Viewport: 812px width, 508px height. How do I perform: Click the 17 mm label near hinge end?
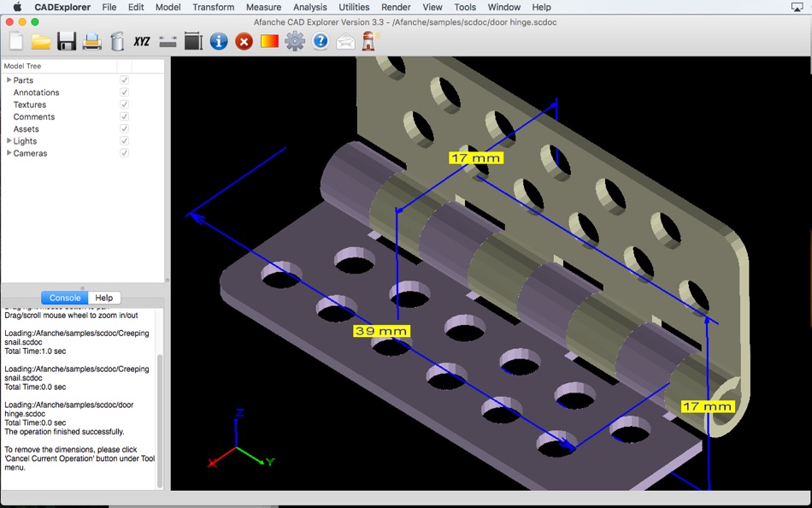708,406
